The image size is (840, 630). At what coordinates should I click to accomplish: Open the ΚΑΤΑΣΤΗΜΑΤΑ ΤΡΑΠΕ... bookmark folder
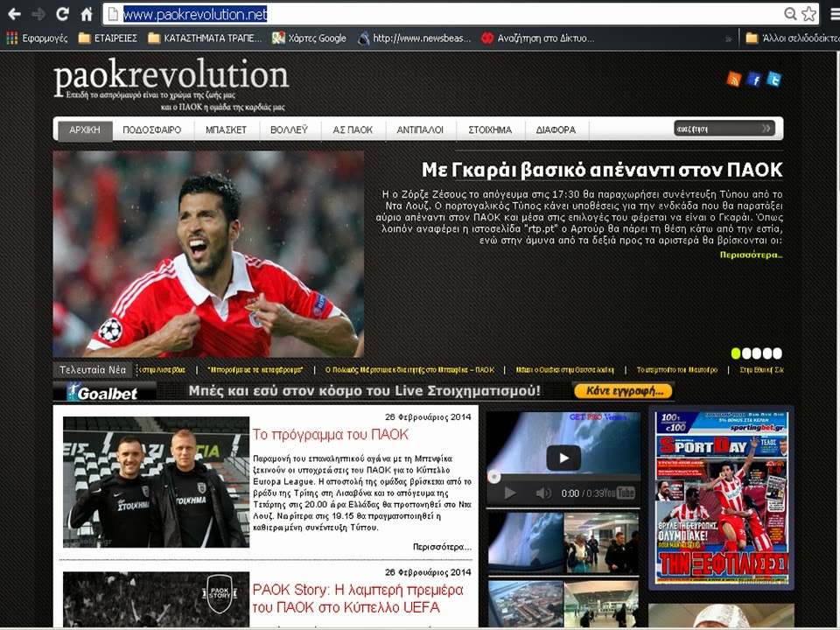[x=205, y=38]
